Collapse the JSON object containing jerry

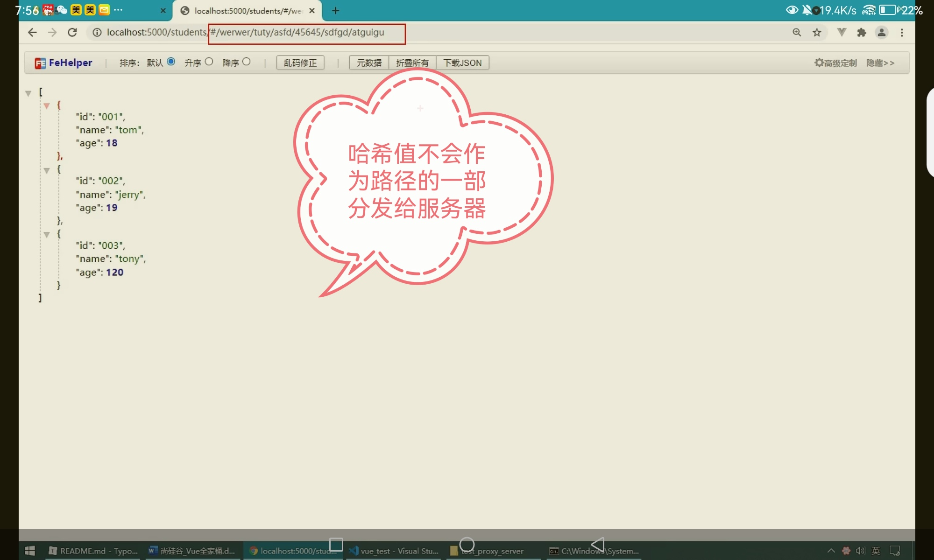pyautogui.click(x=47, y=170)
